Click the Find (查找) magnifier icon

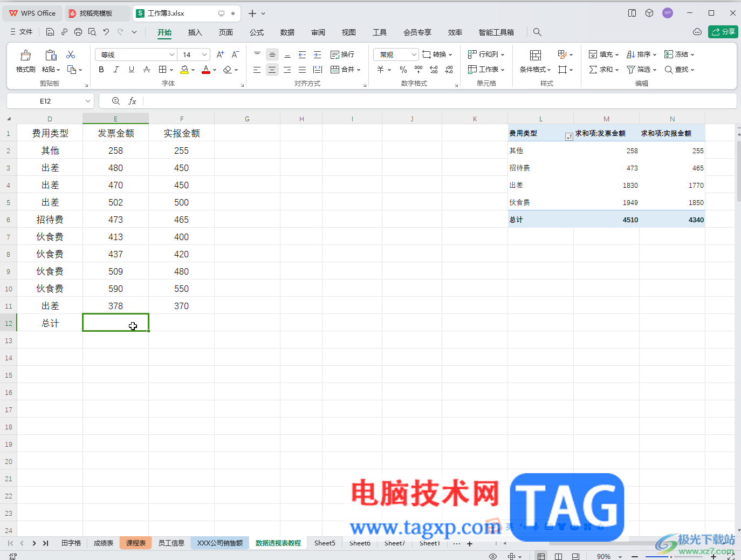(669, 70)
